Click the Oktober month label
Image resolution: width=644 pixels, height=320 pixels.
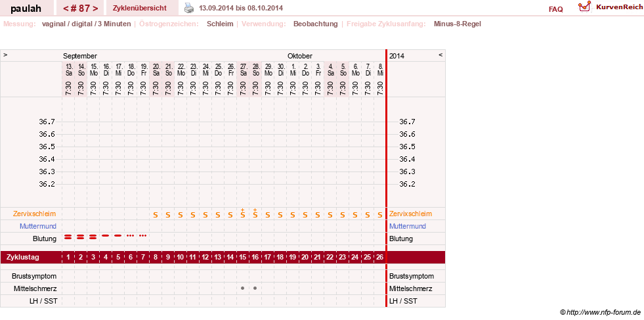[300, 56]
